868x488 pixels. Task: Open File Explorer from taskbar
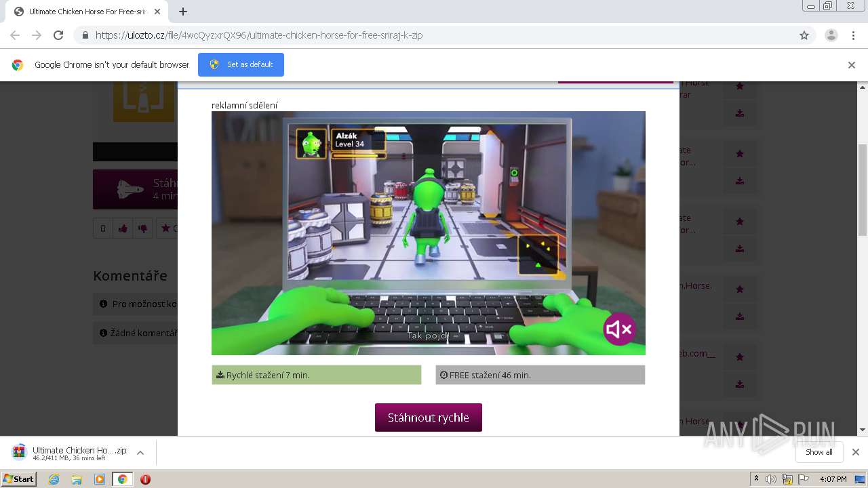pyautogui.click(x=77, y=479)
